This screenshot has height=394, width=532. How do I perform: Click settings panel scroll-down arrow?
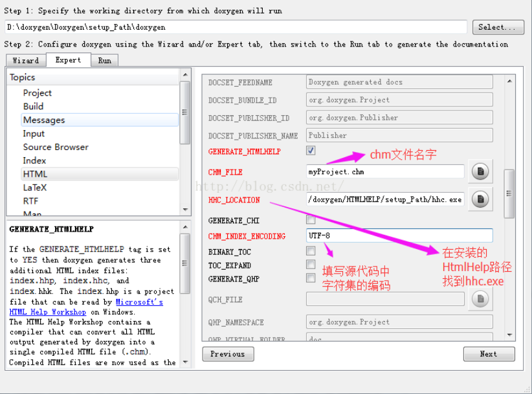tap(509, 335)
